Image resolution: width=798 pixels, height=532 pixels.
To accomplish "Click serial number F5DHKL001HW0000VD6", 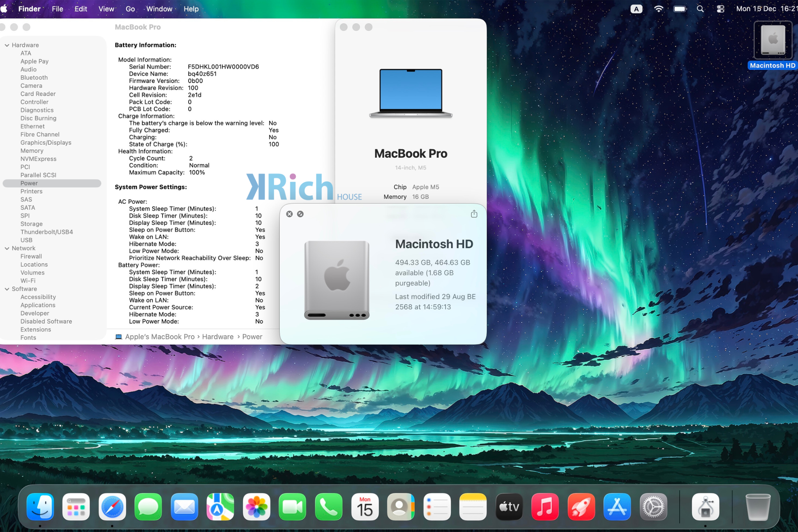I will [x=223, y=67].
